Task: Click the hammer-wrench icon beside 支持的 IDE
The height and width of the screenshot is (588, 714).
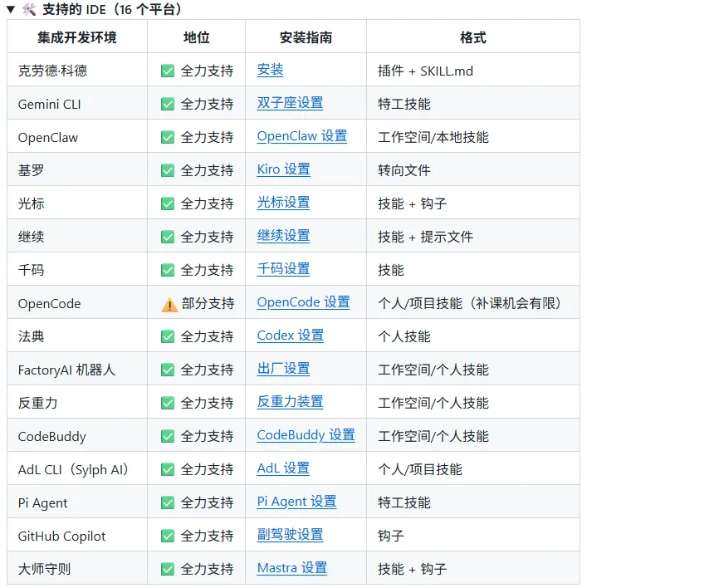Action: click(29, 9)
